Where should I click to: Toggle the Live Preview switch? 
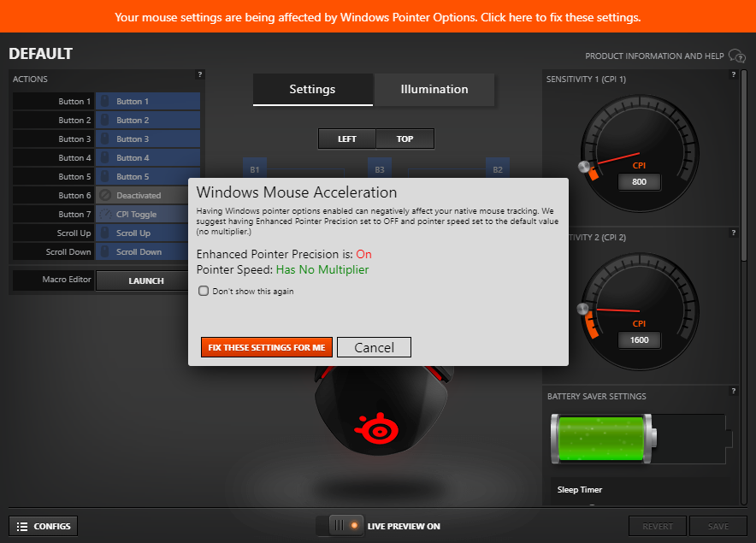340,526
